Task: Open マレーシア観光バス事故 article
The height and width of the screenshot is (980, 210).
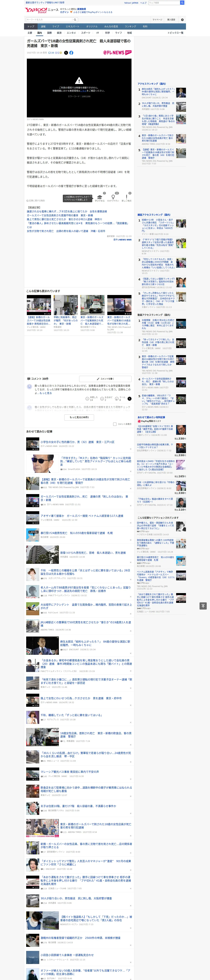Action: [70, 772]
